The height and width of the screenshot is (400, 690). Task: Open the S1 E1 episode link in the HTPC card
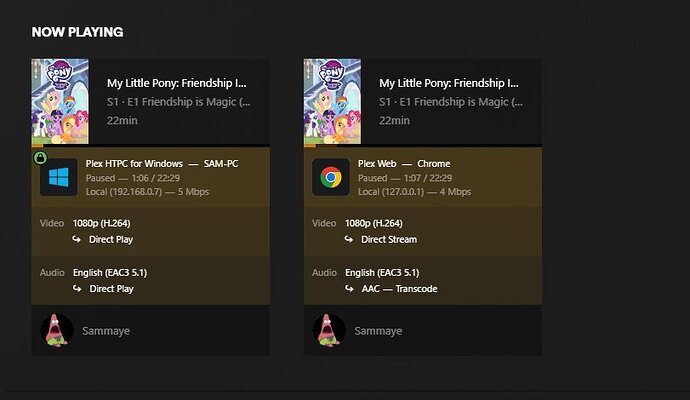(179, 102)
